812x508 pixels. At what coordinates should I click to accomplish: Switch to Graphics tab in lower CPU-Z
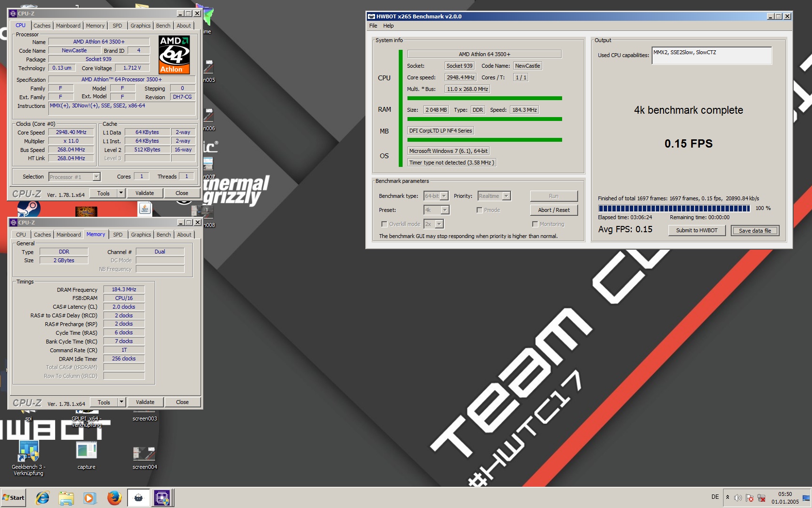click(141, 235)
